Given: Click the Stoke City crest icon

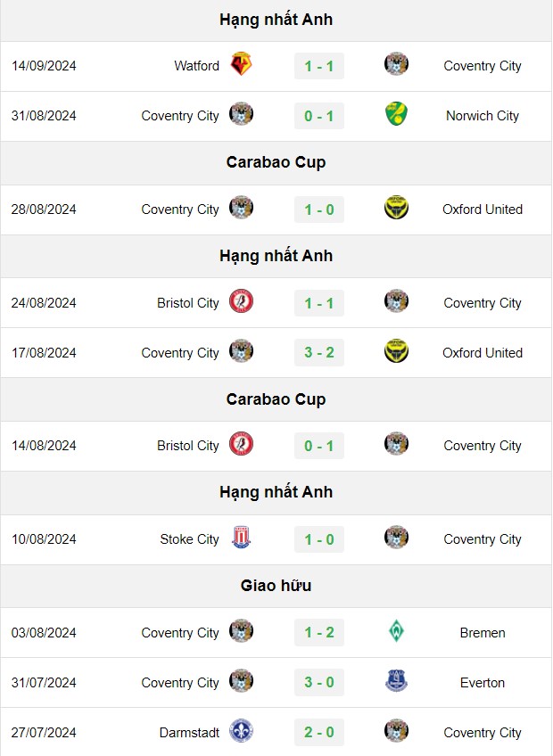Looking at the screenshot, I should [241, 538].
